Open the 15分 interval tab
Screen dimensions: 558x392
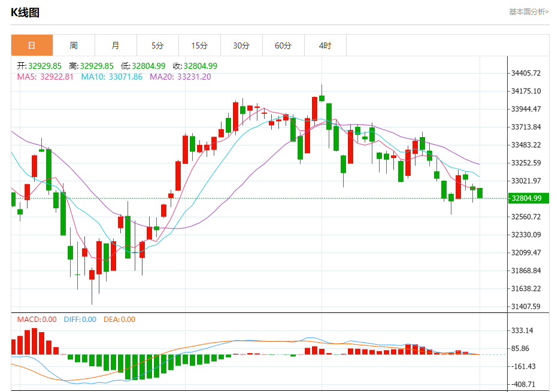199,45
